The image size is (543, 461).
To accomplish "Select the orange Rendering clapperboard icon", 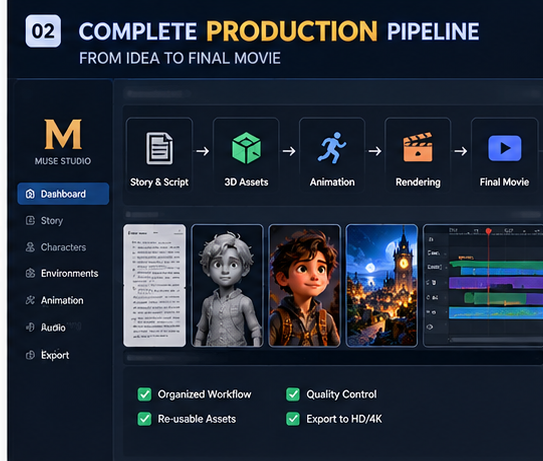I will click(x=418, y=147).
